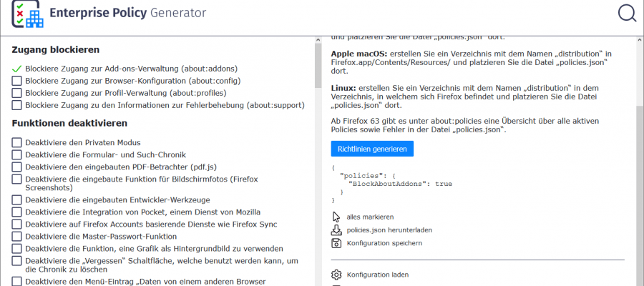Click the 'policies.json herunterladen' link
This screenshot has width=644, height=286.
click(389, 230)
